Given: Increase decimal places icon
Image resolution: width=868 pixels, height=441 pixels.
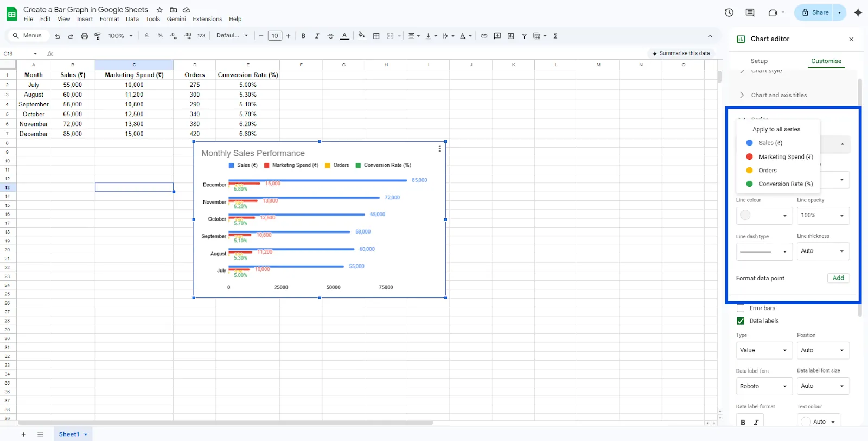Looking at the screenshot, I should tap(187, 36).
